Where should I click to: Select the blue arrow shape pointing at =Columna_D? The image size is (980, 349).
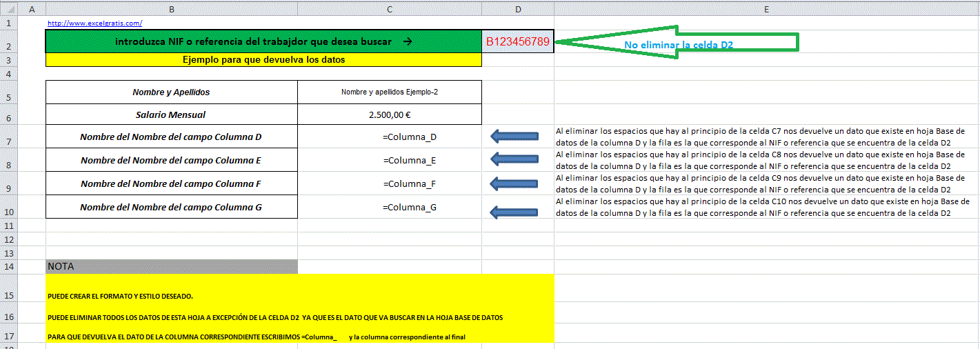(514, 136)
